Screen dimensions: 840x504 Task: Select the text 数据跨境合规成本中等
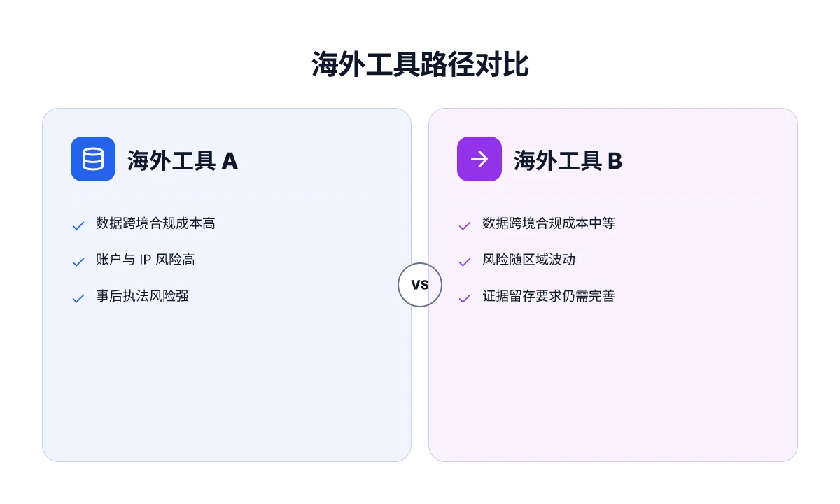(549, 223)
